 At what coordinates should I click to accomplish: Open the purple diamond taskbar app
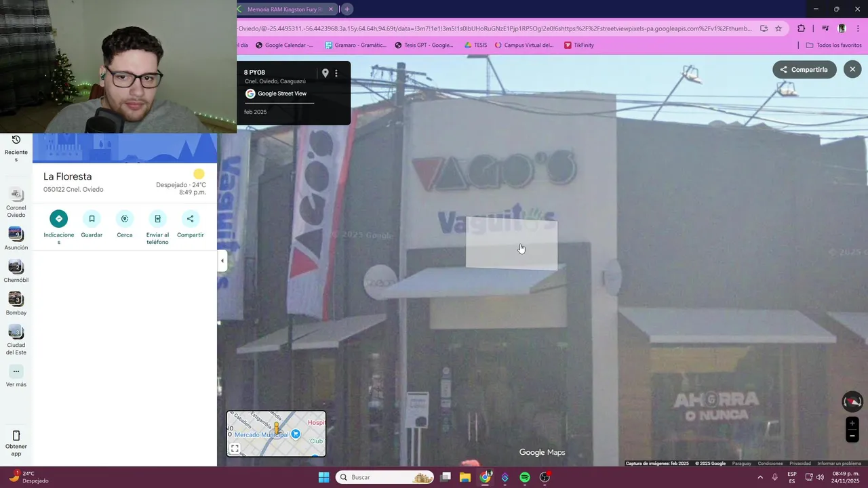pyautogui.click(x=505, y=477)
